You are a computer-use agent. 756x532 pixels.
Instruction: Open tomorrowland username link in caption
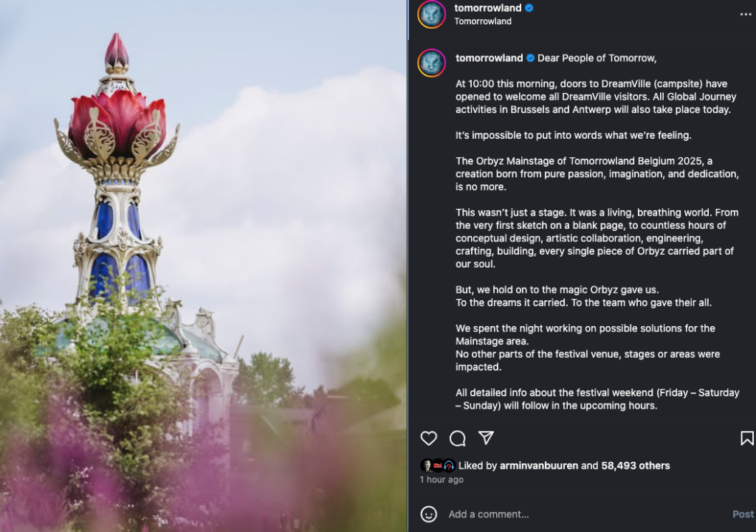tap(489, 58)
